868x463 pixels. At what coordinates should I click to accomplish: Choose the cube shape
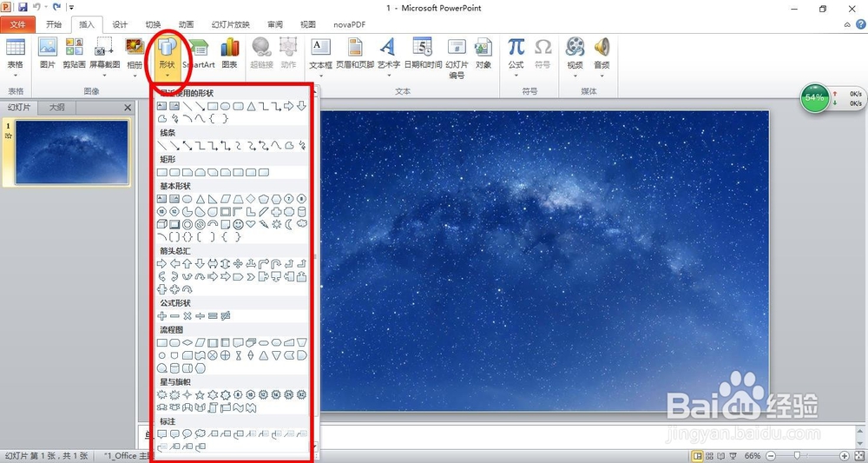click(x=161, y=224)
